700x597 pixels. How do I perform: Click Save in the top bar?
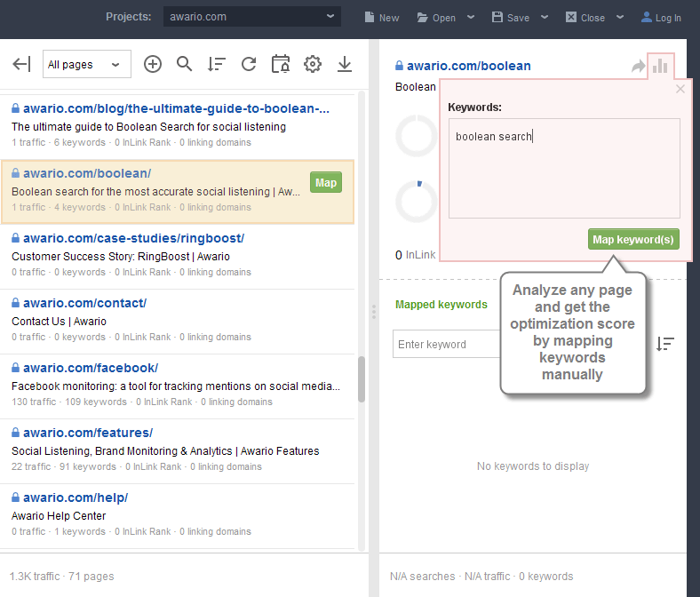click(511, 18)
